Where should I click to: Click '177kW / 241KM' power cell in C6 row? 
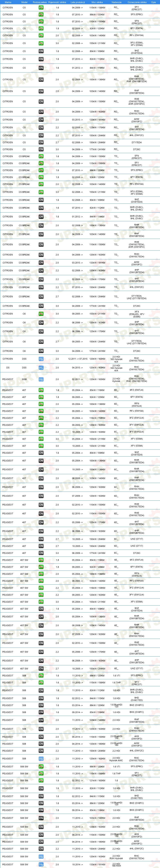(x=97, y=351)
